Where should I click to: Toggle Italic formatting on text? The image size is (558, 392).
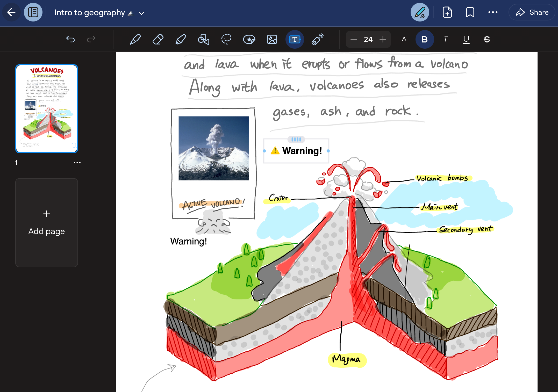click(x=446, y=39)
